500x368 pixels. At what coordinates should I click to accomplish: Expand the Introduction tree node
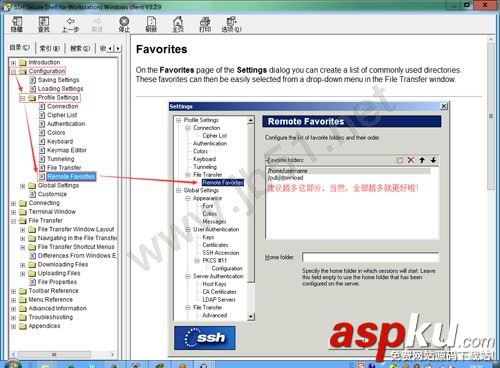click(13, 63)
